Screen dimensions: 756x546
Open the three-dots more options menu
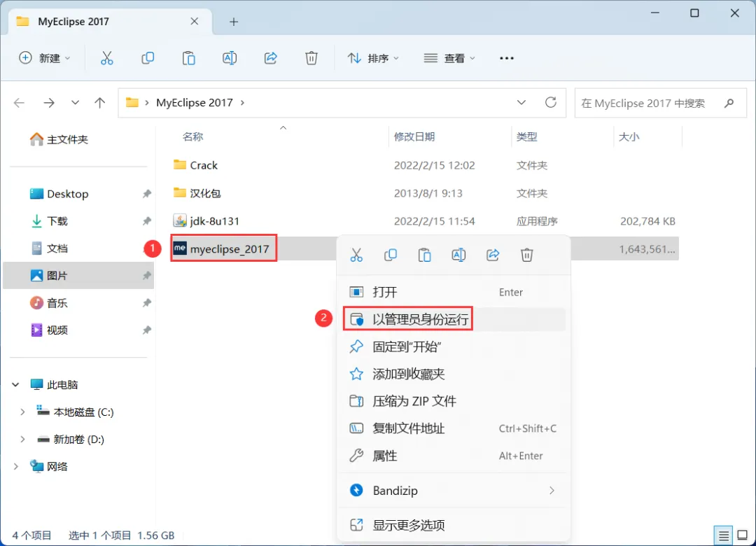[x=507, y=58]
